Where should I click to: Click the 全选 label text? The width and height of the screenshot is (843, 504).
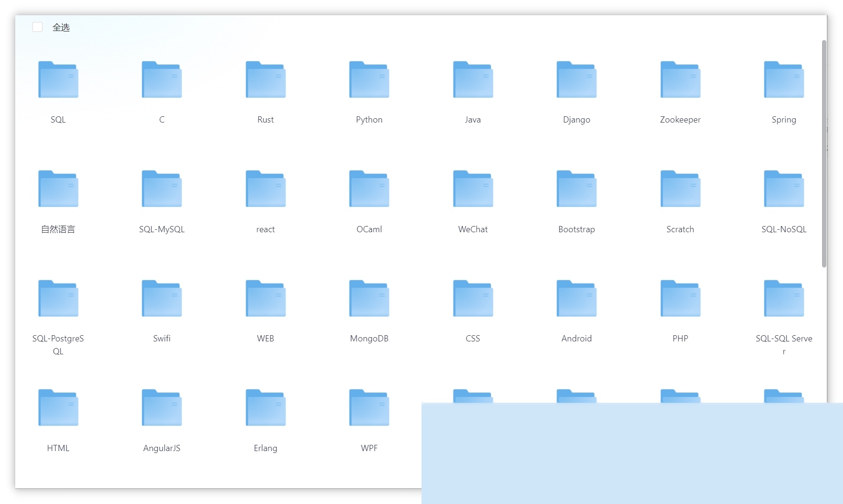(x=61, y=28)
